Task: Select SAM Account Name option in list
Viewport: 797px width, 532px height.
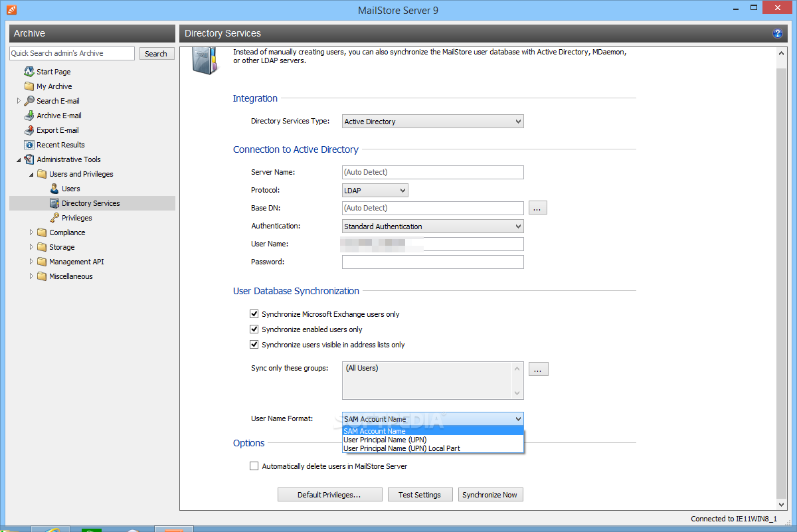Action: coord(433,431)
